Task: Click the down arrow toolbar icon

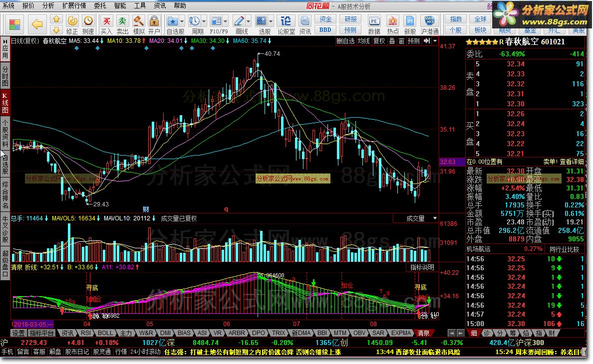Action: [56, 30]
